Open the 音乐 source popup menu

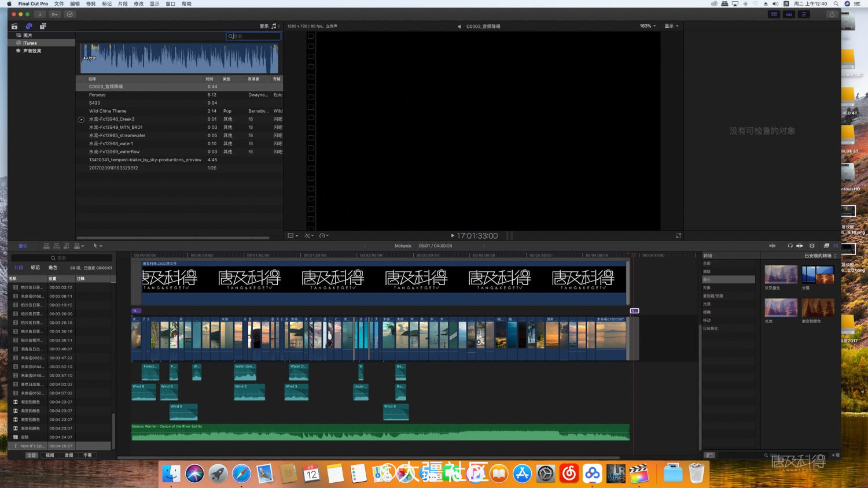270,26
